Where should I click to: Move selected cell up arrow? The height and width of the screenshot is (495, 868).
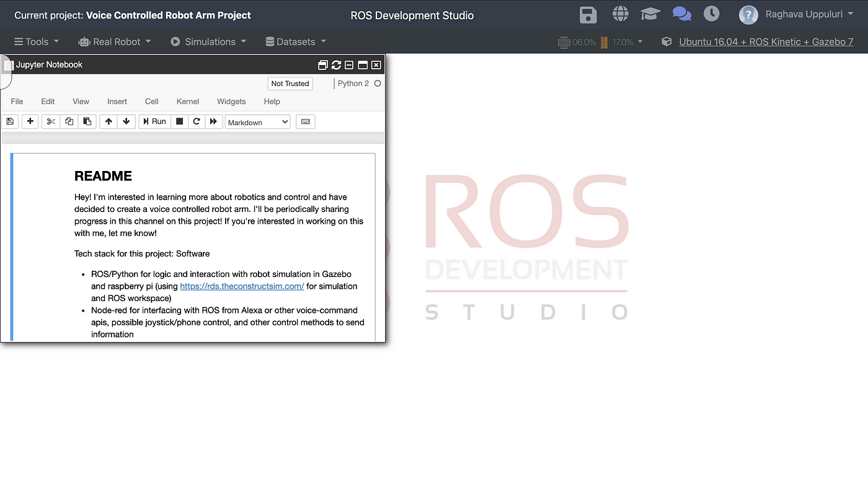[108, 121]
